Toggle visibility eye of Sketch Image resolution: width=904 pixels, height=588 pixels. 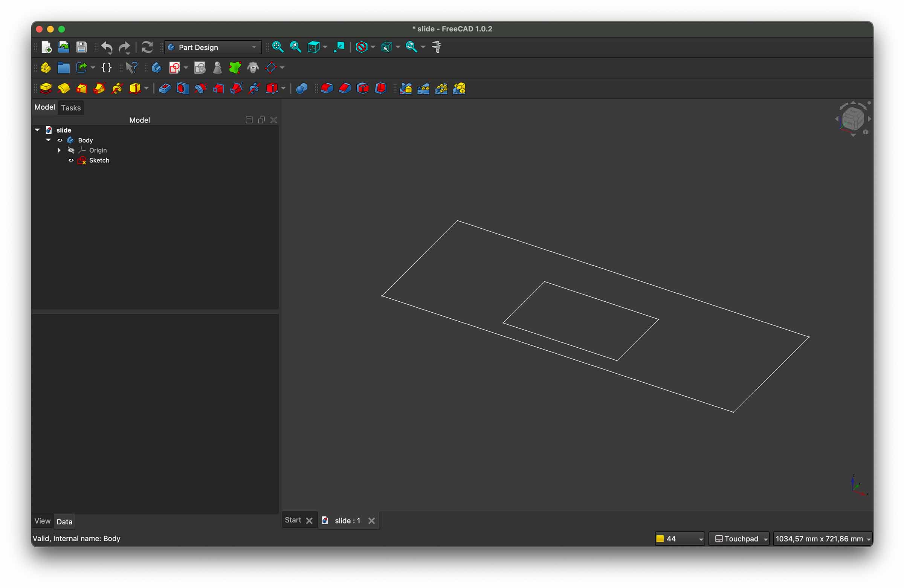click(x=71, y=160)
